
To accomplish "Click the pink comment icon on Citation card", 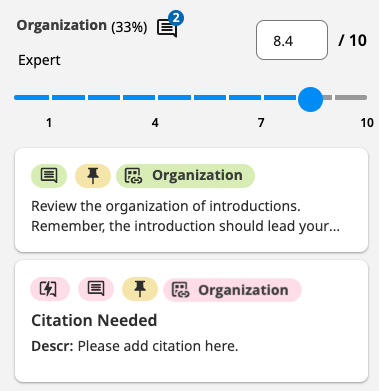I will [x=96, y=289].
